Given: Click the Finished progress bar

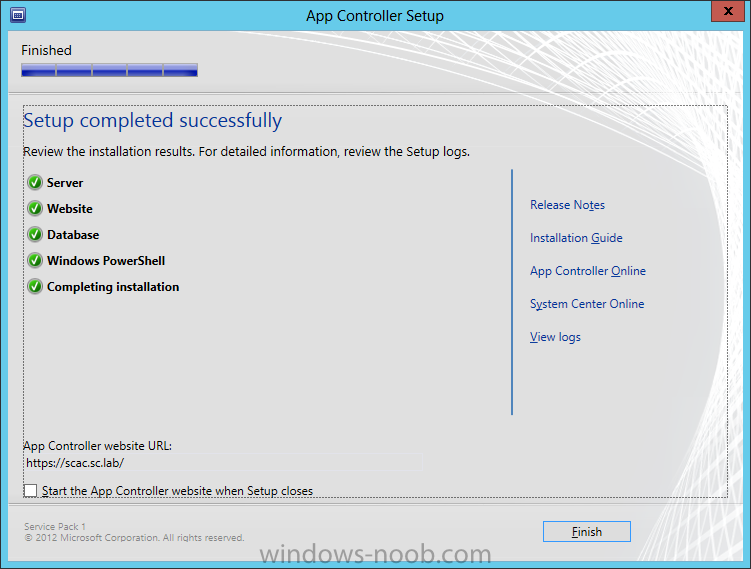Looking at the screenshot, I should coord(109,70).
